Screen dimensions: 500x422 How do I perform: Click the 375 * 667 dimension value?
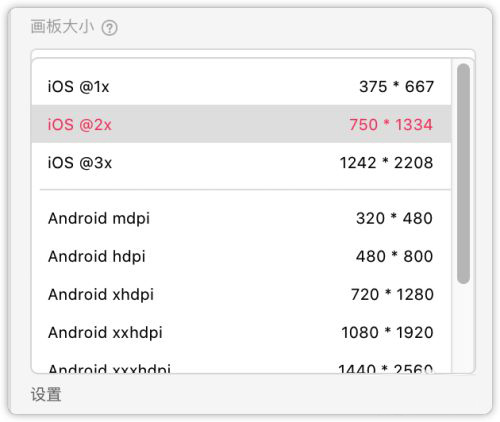pos(396,87)
